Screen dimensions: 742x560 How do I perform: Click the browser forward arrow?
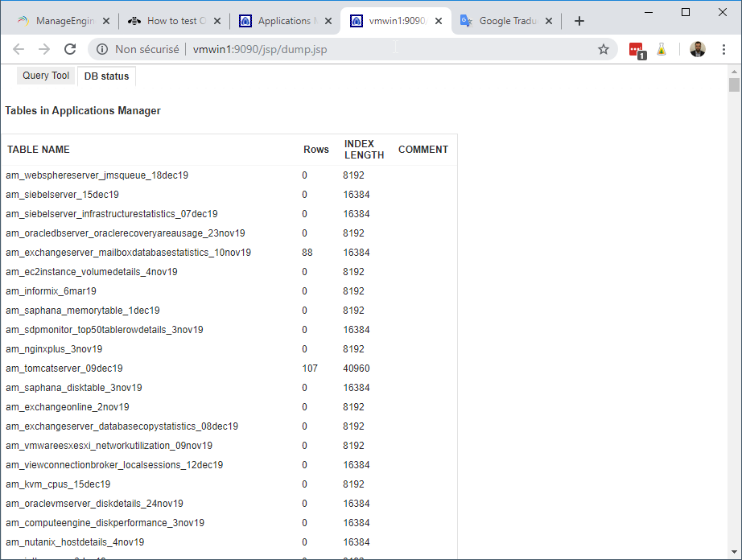pyautogui.click(x=44, y=49)
